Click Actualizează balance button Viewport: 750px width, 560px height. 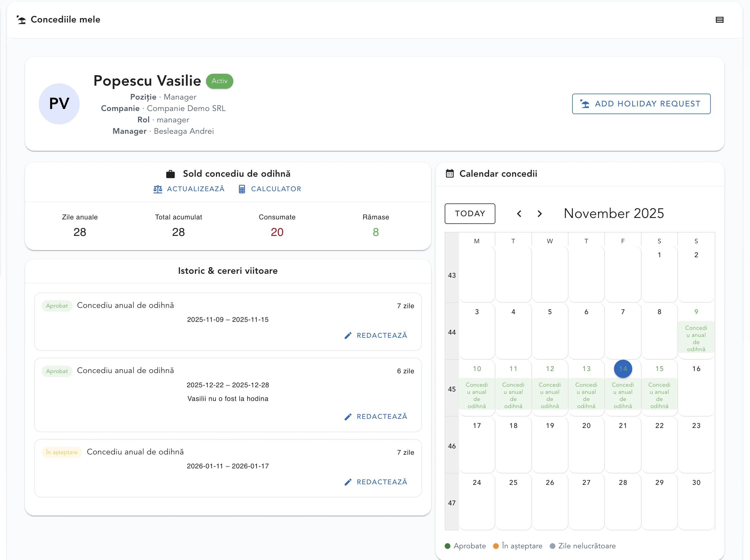coord(189,189)
